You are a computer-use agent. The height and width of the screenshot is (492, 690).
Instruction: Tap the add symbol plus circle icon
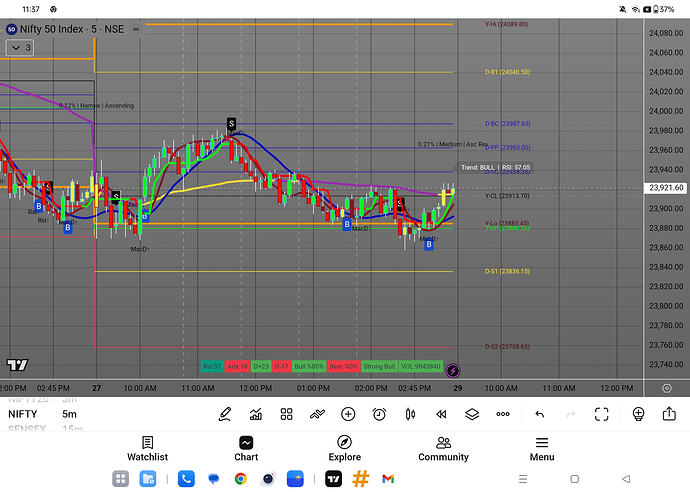[x=348, y=414]
